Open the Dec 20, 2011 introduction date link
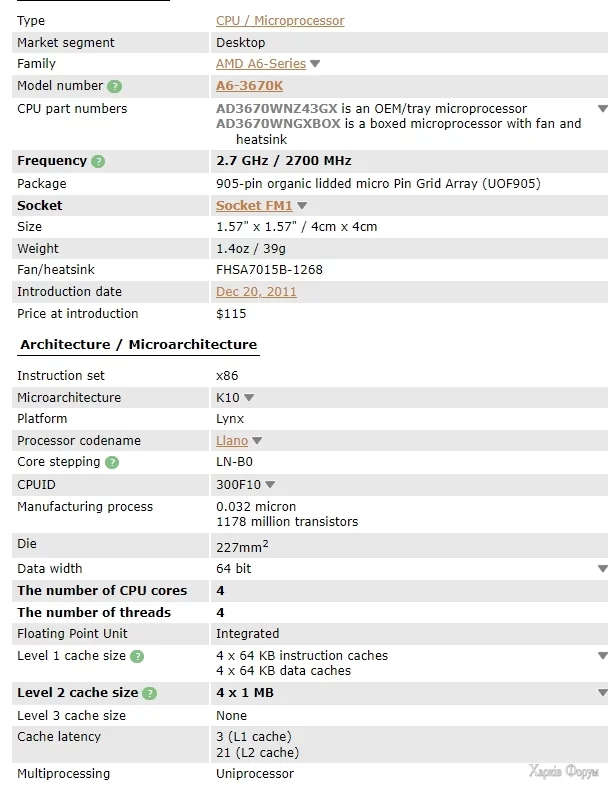This screenshot has height=785, width=608. point(256,292)
